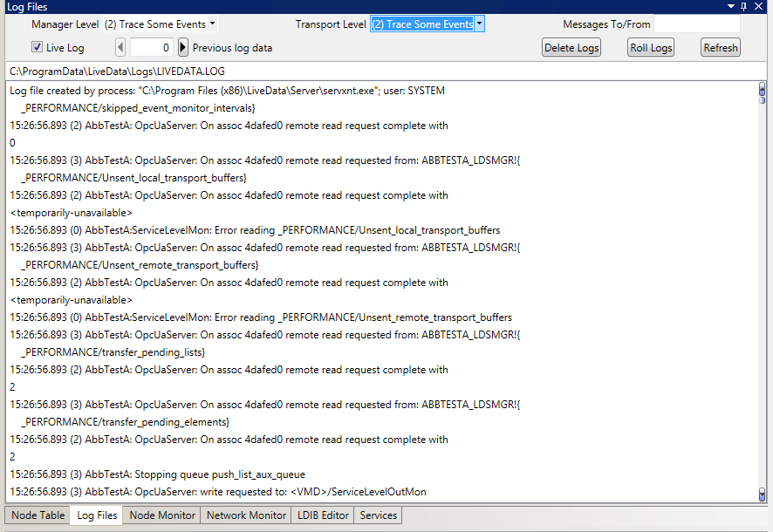The width and height of the screenshot is (773, 532).
Task: Open the LDIB Editor tab
Action: click(x=322, y=515)
